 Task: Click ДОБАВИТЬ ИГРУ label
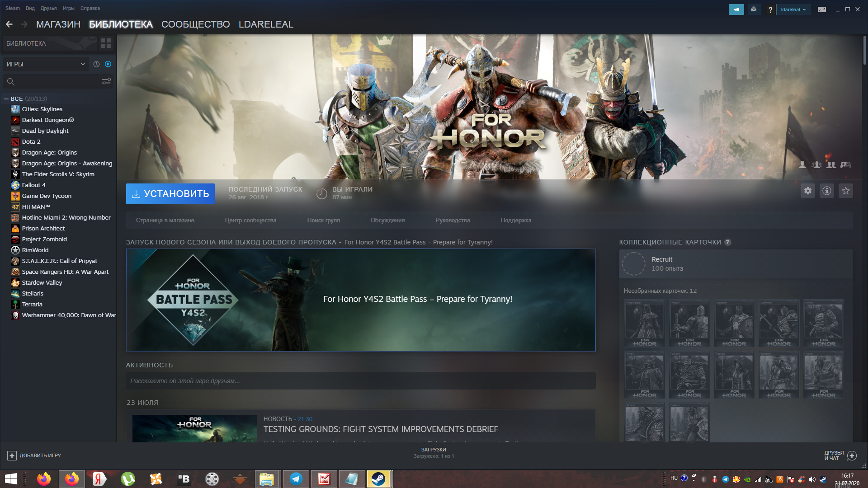pyautogui.click(x=40, y=455)
